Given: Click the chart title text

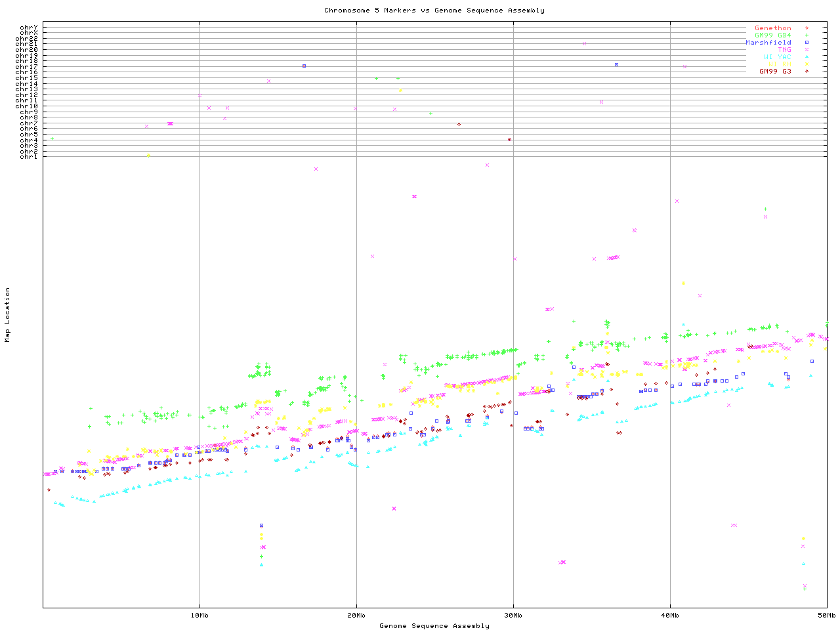Looking at the screenshot, I should click(434, 10).
